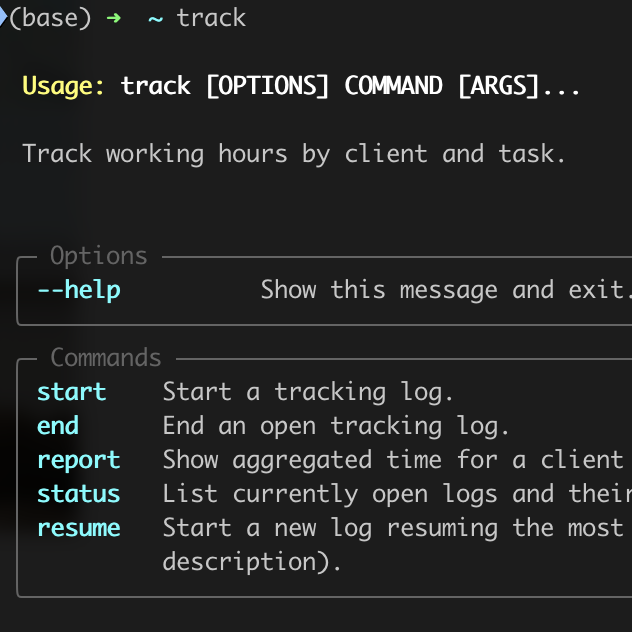Click the '--help' option flag

[x=79, y=290]
